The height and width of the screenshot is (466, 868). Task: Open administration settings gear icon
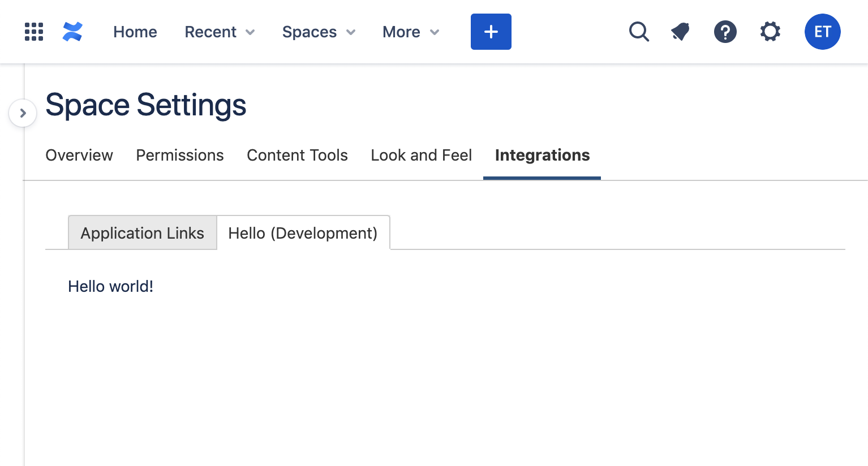pyautogui.click(x=770, y=32)
